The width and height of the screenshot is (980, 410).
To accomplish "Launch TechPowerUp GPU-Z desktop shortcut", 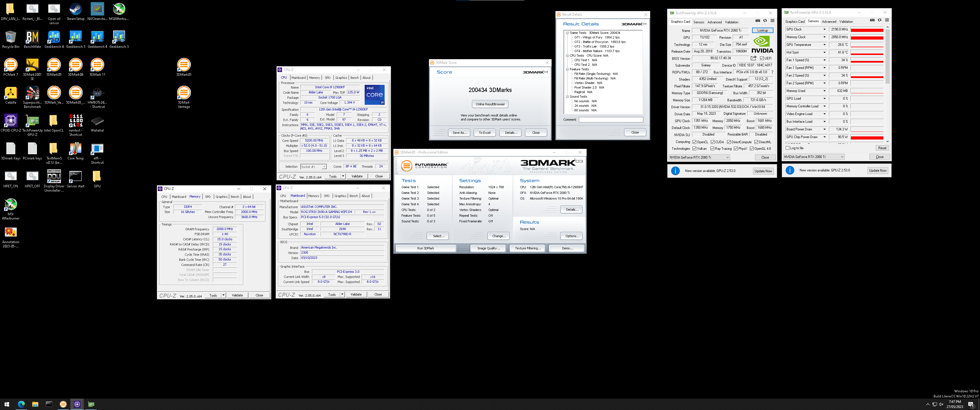I will pos(32,125).
